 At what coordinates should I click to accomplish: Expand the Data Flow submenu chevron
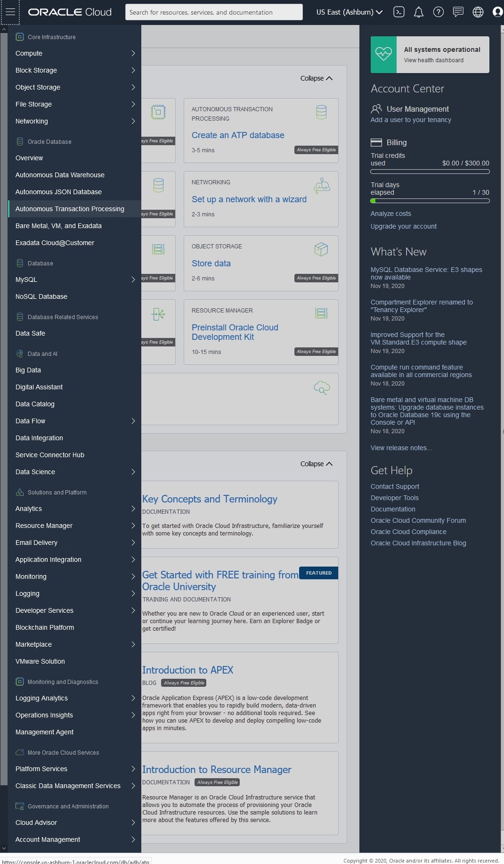pos(133,421)
